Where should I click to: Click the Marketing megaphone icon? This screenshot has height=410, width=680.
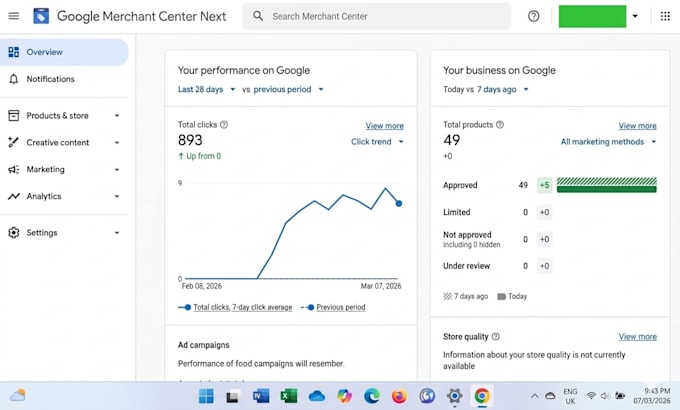13,169
